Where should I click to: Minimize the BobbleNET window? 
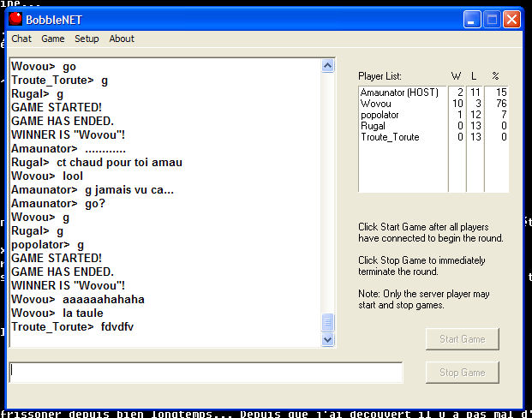473,19
